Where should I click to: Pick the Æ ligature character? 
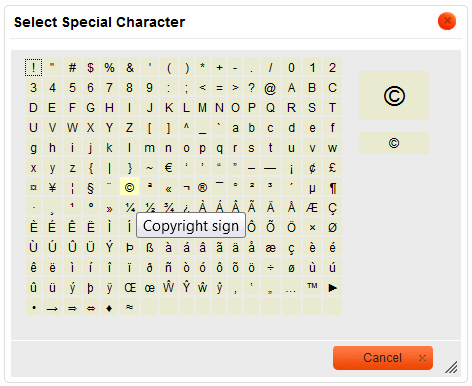click(x=312, y=208)
